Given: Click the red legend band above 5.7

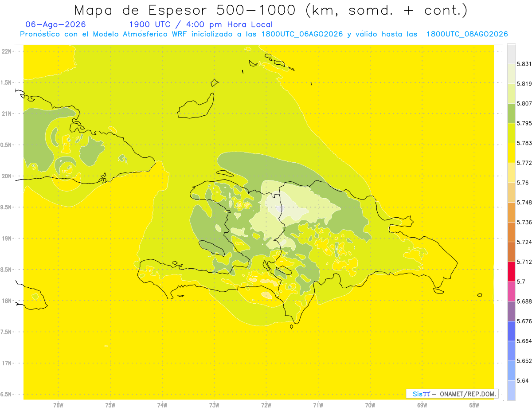Looking at the screenshot, I should click(x=511, y=271).
